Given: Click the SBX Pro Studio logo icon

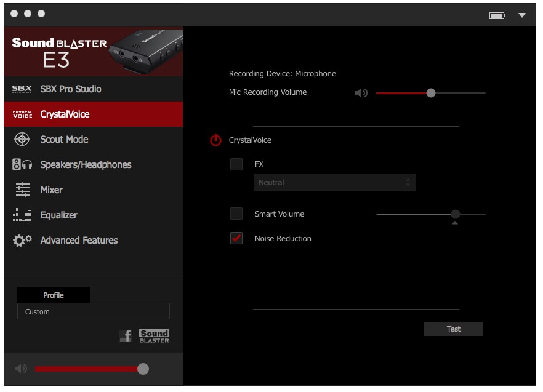Looking at the screenshot, I should pos(22,89).
